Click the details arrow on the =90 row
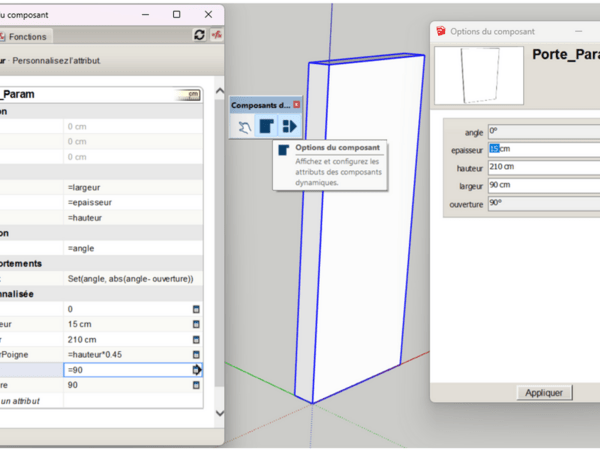The width and height of the screenshot is (600, 450). click(x=197, y=370)
